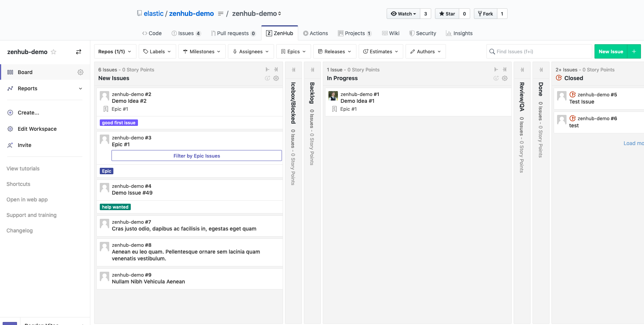Click assignee avatar on Demo Idea #1

tap(333, 96)
